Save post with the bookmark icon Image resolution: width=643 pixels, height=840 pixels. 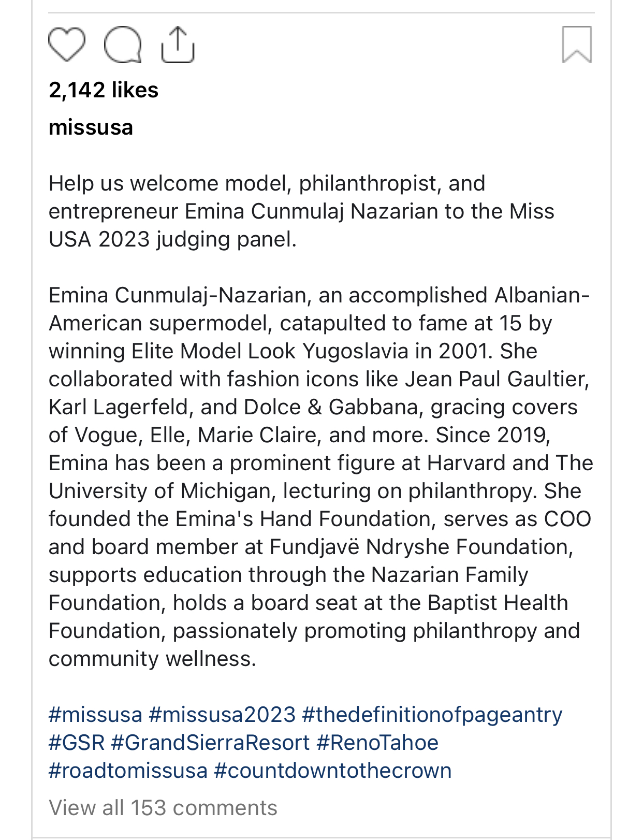coord(577,45)
